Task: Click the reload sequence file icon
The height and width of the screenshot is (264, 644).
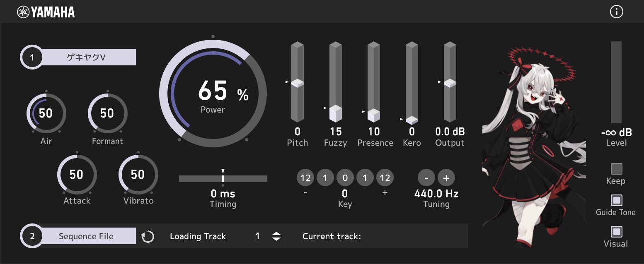Action: [148, 237]
